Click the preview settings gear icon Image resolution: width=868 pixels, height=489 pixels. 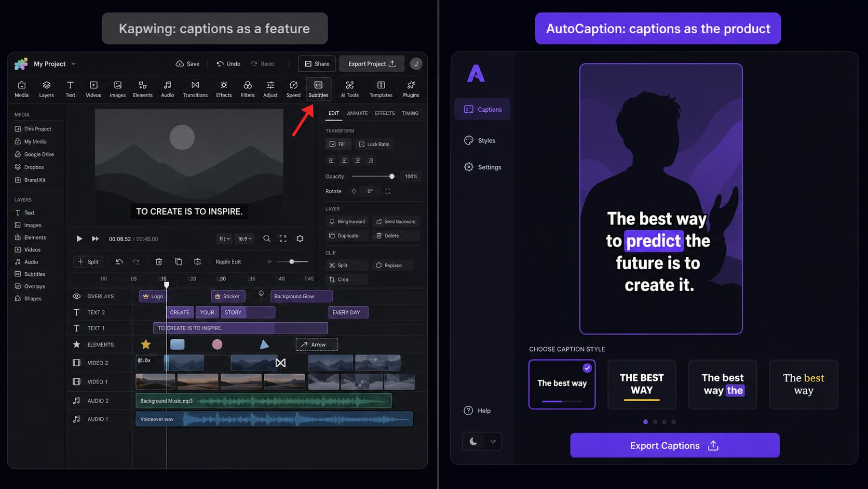pyautogui.click(x=300, y=239)
